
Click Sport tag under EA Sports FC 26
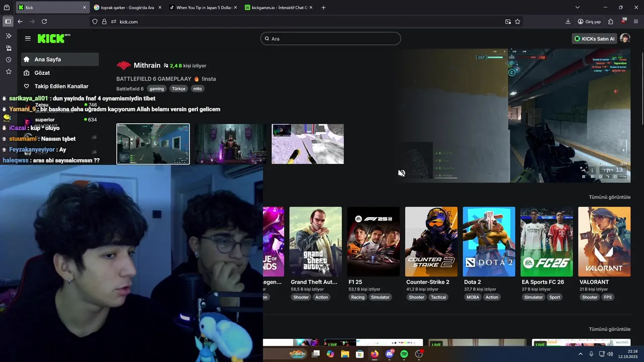point(554,297)
